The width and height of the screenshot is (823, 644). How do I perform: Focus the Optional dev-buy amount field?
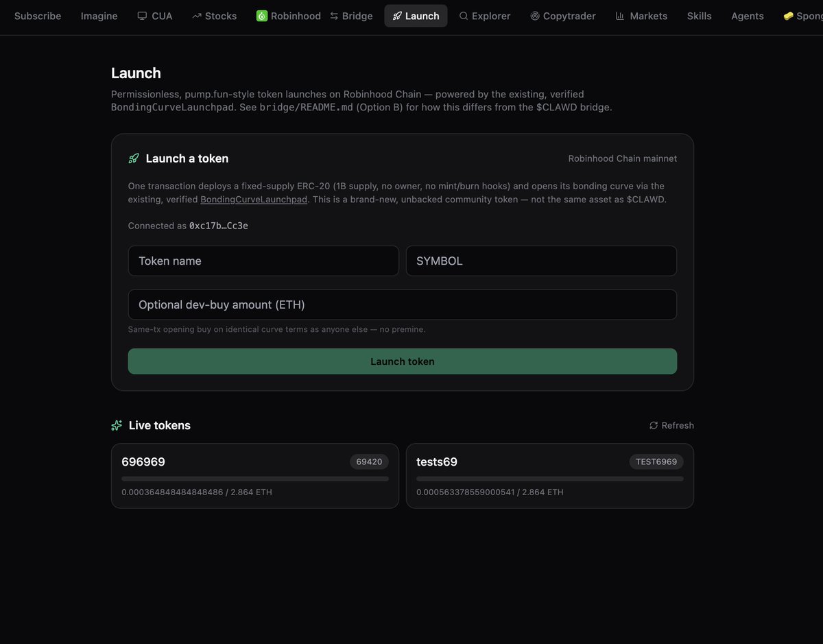403,305
